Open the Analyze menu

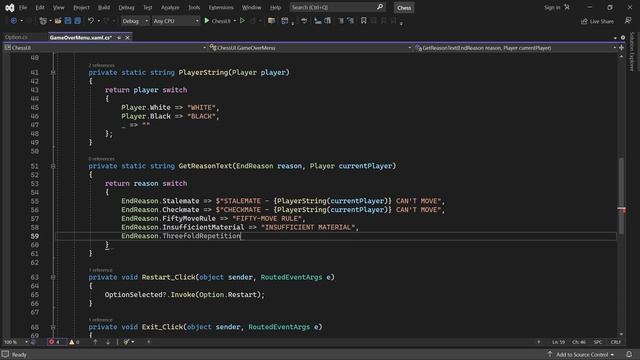tap(170, 7)
